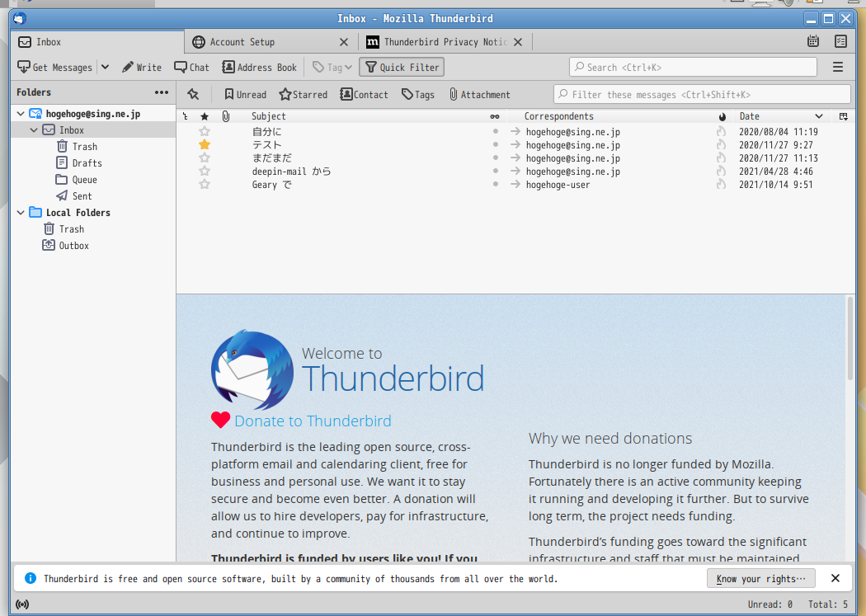Mark テスト message as junk

721,144
